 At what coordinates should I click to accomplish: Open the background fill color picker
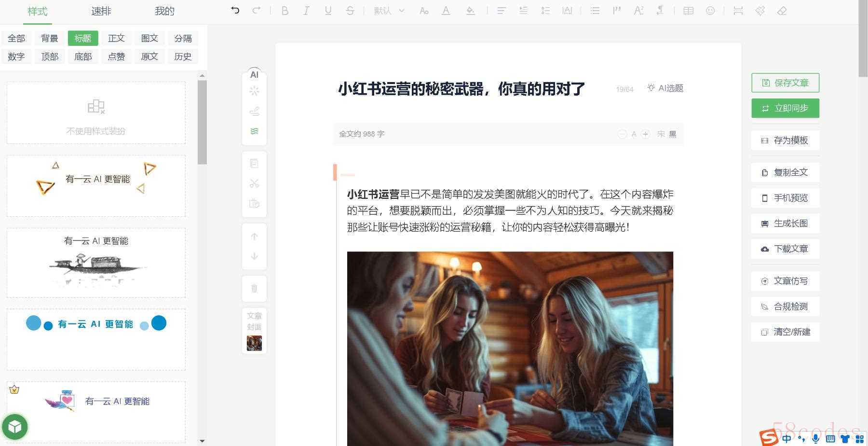[470, 11]
